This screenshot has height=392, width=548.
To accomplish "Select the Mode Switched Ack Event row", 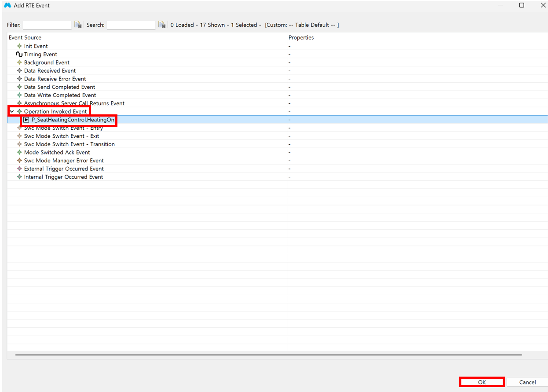I will click(278, 152).
